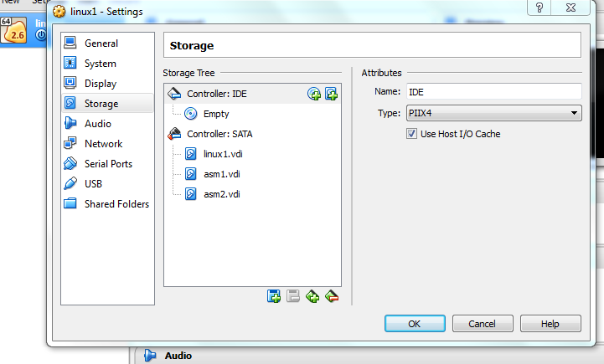This screenshot has height=364, width=604.
Task: Edit the controller Name field
Action: (493, 92)
